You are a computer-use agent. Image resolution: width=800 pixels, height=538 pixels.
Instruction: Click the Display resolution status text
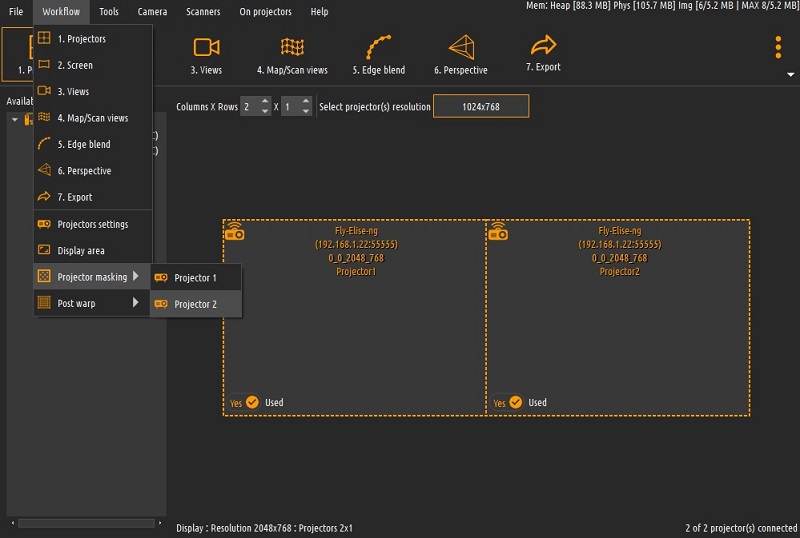pyautogui.click(x=264, y=528)
